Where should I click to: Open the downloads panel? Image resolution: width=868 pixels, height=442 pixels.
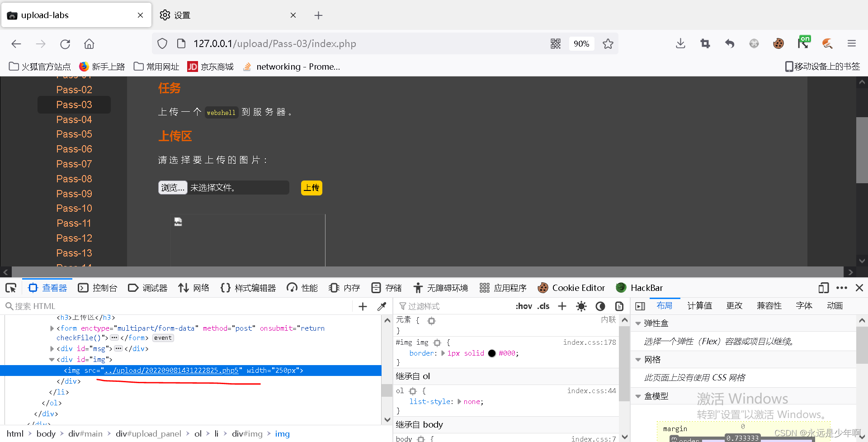680,43
